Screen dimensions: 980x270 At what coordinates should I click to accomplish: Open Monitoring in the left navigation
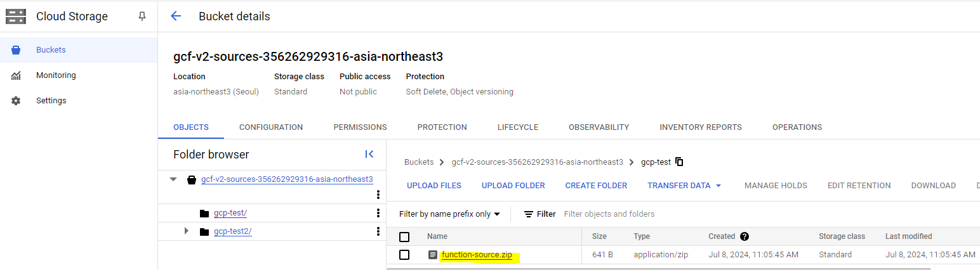click(x=79, y=75)
